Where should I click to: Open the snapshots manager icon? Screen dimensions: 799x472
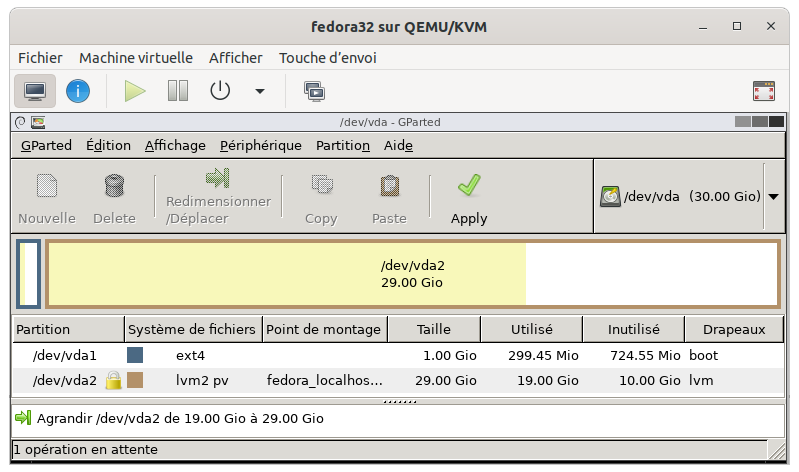click(x=314, y=92)
